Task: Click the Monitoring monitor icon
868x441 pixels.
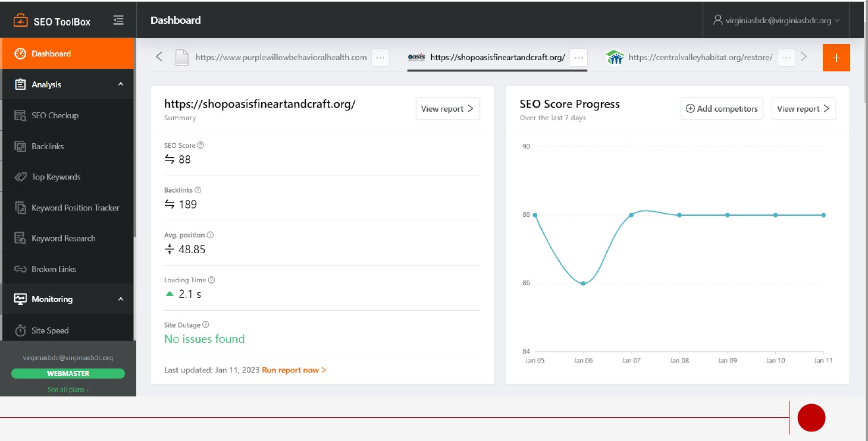Action: [x=20, y=299]
